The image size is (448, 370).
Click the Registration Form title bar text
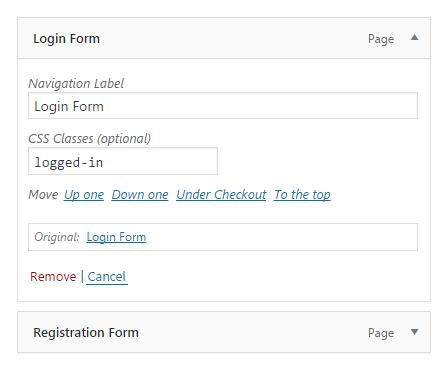pos(86,333)
